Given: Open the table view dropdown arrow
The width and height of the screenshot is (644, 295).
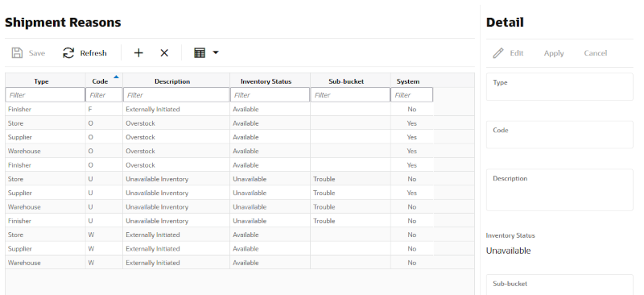Looking at the screenshot, I should point(216,52).
